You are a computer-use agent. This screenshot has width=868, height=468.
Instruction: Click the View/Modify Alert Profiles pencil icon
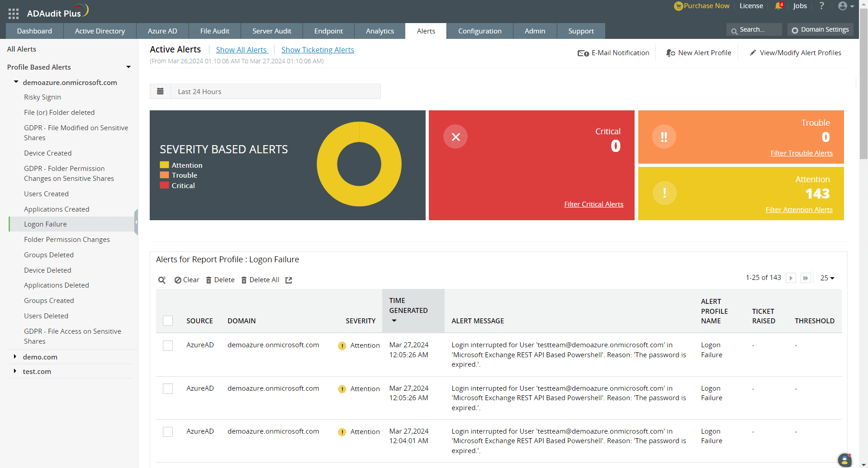[x=753, y=52]
